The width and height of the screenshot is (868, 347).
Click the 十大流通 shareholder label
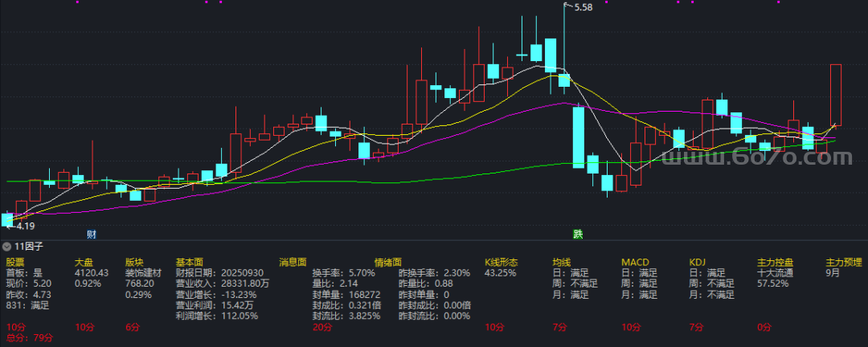coord(775,273)
